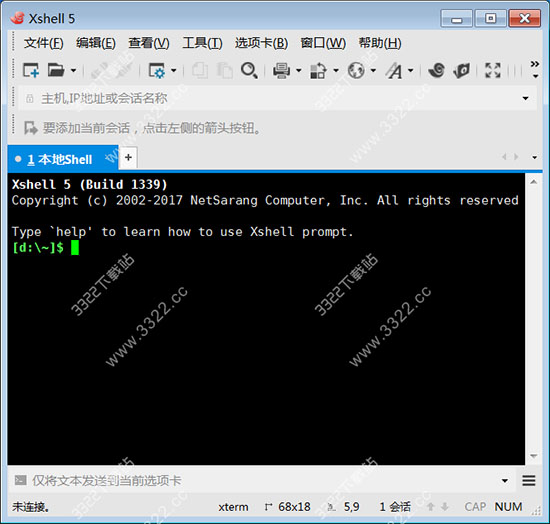Click the compose bar hamburger menu button
This screenshot has height=524, width=550.
pyautogui.click(x=529, y=481)
